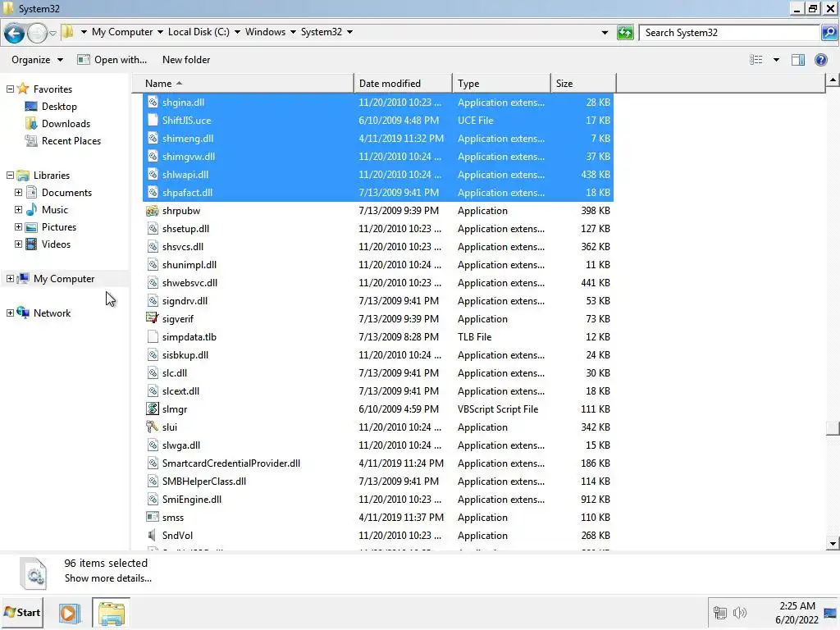Click the volume speaker tray icon
This screenshot has width=840, height=630.
tap(740, 612)
